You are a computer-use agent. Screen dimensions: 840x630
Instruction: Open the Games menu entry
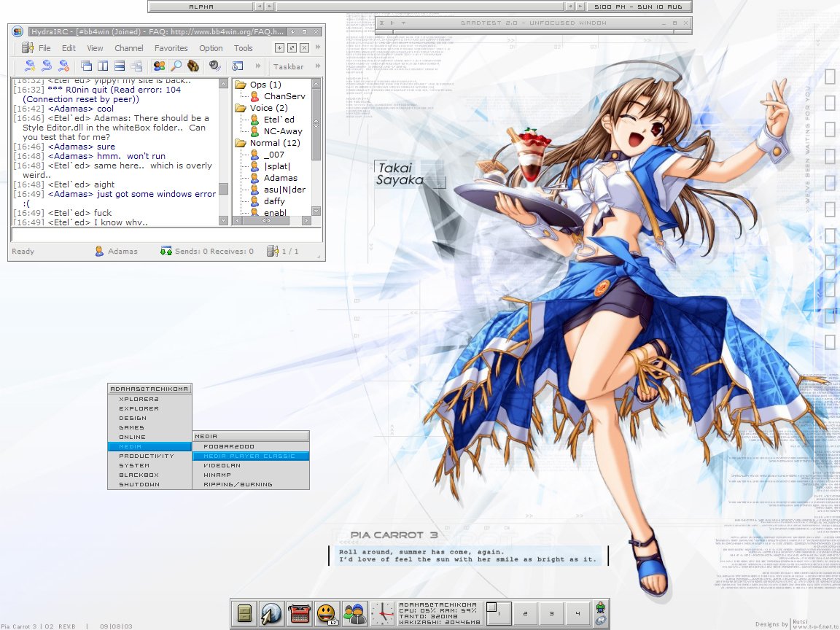149,427
